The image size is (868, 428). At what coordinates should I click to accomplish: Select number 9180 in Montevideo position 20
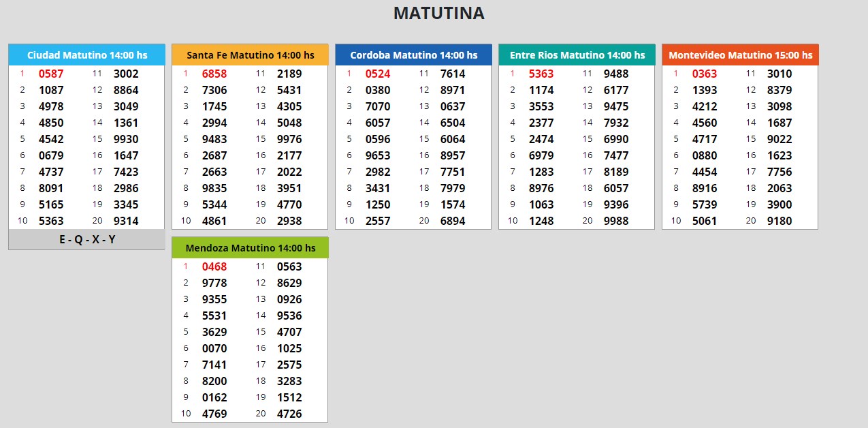click(x=779, y=221)
